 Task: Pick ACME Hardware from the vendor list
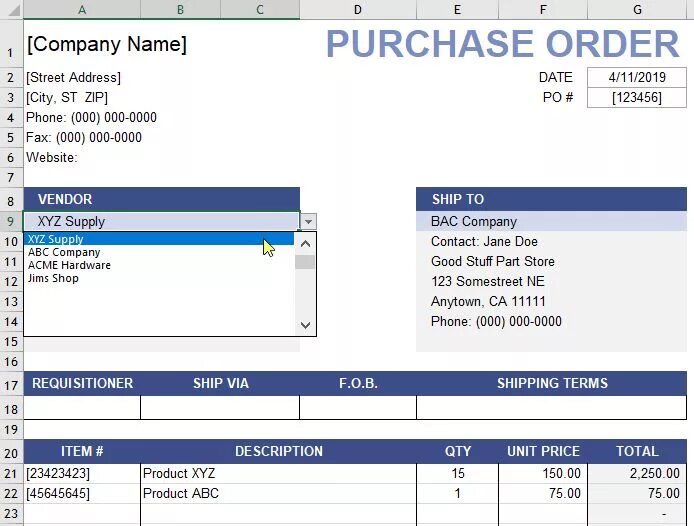pos(159,265)
